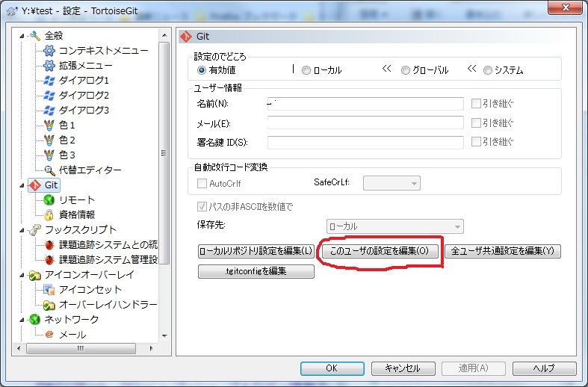Click the wrench icon beside 全般
Screen dimensions: 588x387
point(35,36)
